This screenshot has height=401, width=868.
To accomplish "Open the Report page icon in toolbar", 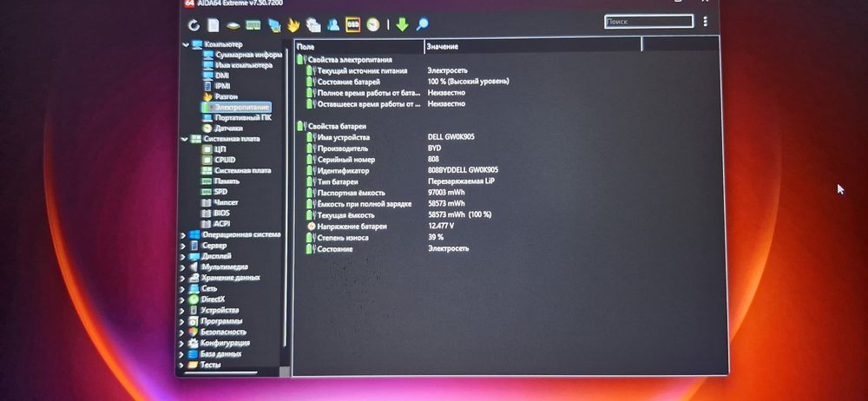I will 214,25.
